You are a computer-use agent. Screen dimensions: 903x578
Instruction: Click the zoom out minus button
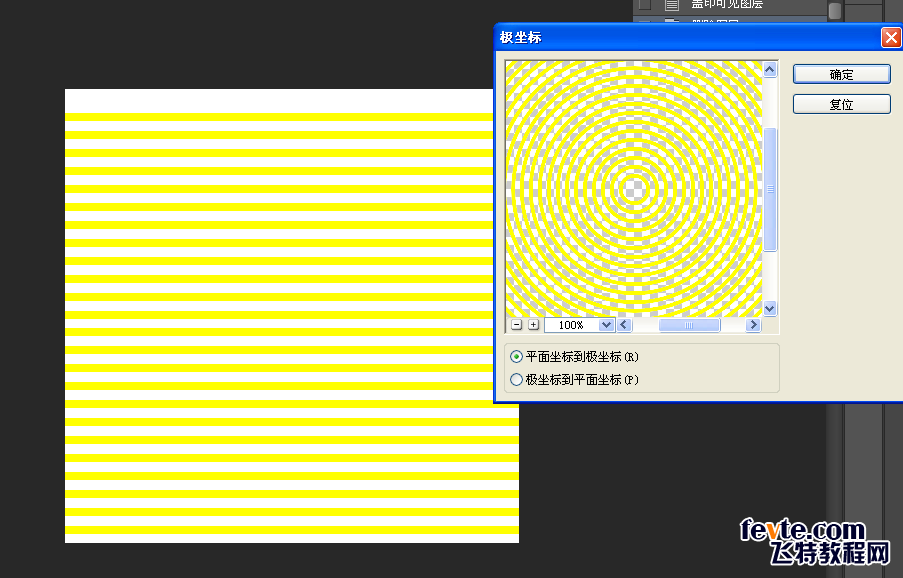516,325
